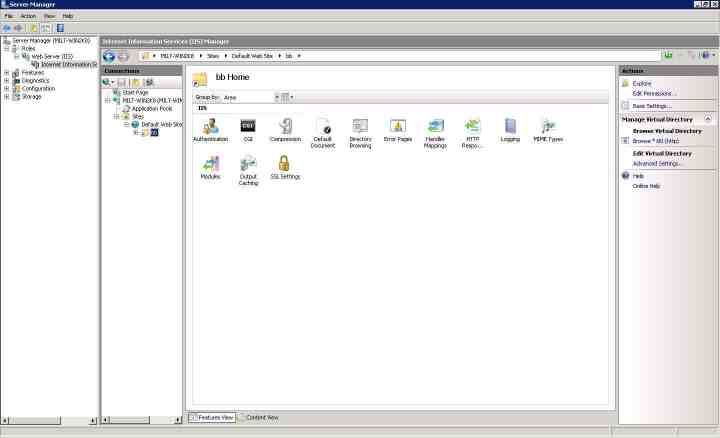
Task: Expand the Configuration tree node
Action: click(7, 89)
